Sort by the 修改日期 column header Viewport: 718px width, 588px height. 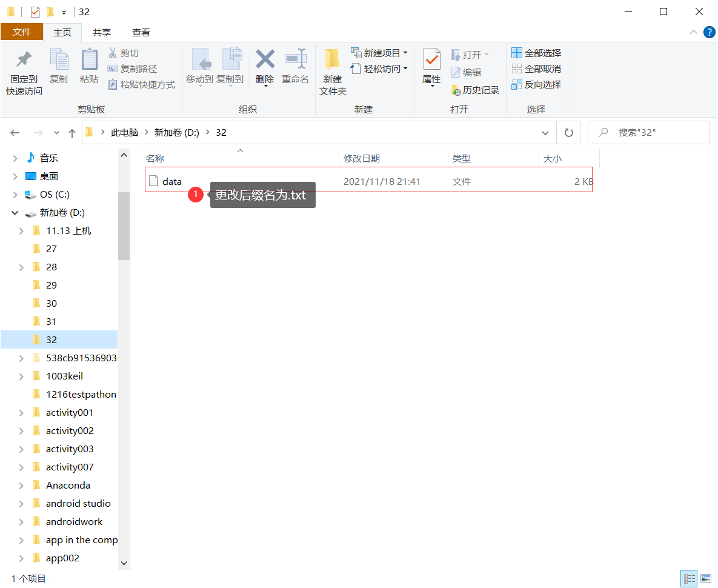362,158
